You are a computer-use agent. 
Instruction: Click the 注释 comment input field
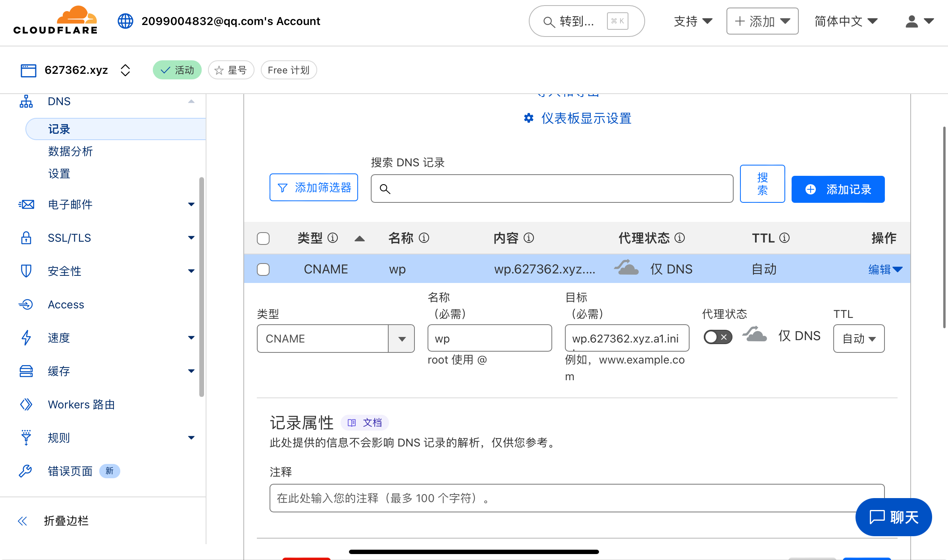577,498
